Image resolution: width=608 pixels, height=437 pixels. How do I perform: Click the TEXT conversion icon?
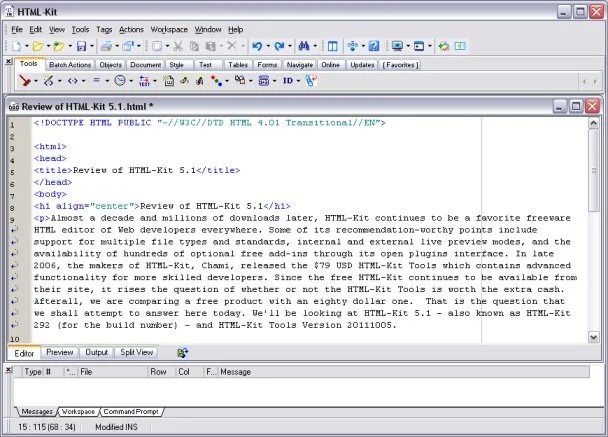pos(144,81)
